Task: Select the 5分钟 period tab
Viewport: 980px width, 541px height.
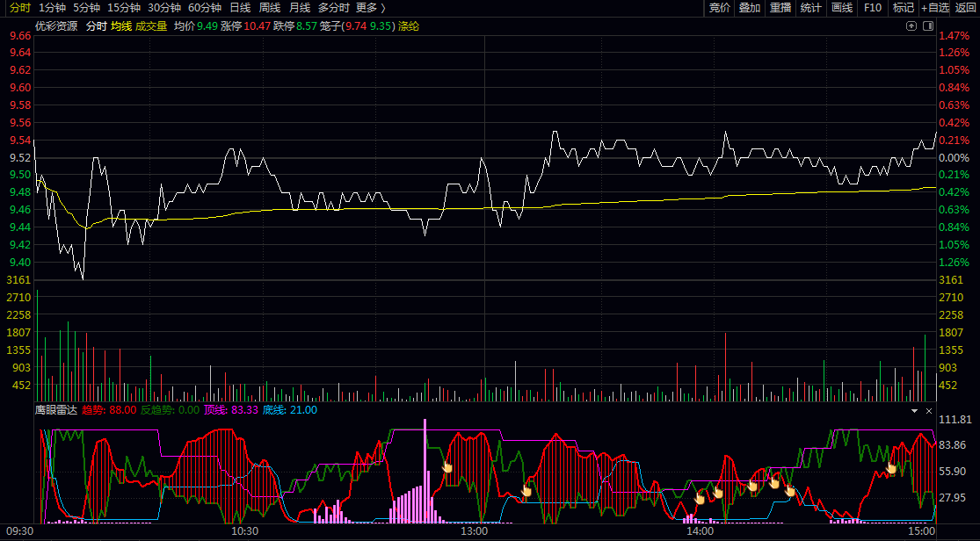Action: pos(86,8)
